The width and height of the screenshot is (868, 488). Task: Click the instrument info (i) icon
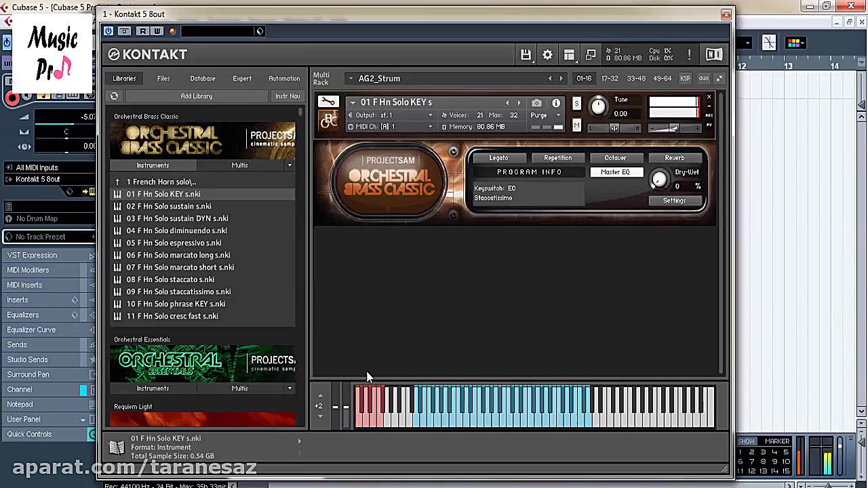pyautogui.click(x=556, y=103)
